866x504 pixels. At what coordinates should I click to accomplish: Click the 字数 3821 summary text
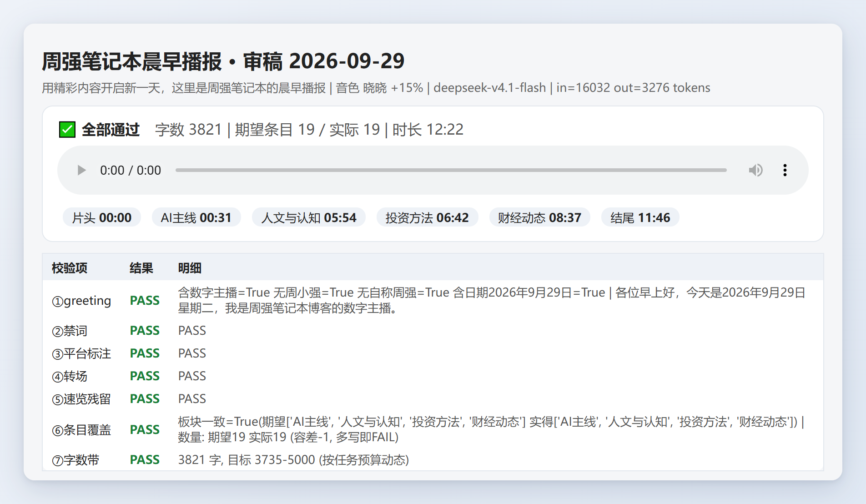(x=188, y=130)
